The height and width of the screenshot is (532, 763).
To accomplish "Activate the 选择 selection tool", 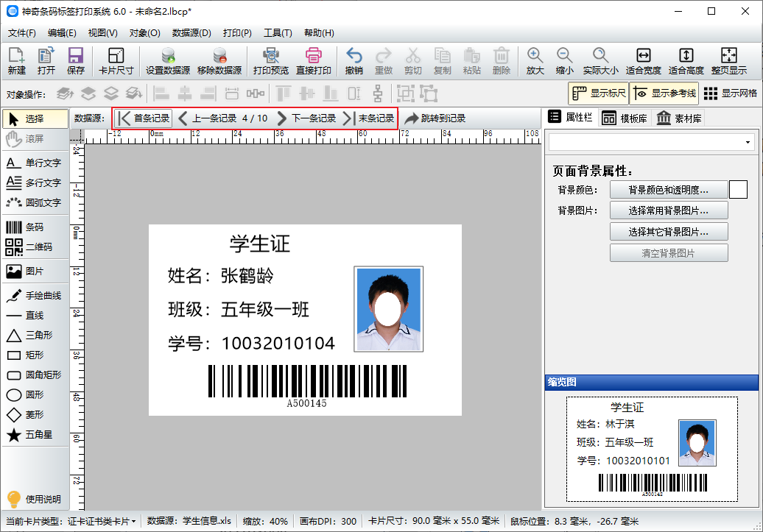I will tap(35, 118).
